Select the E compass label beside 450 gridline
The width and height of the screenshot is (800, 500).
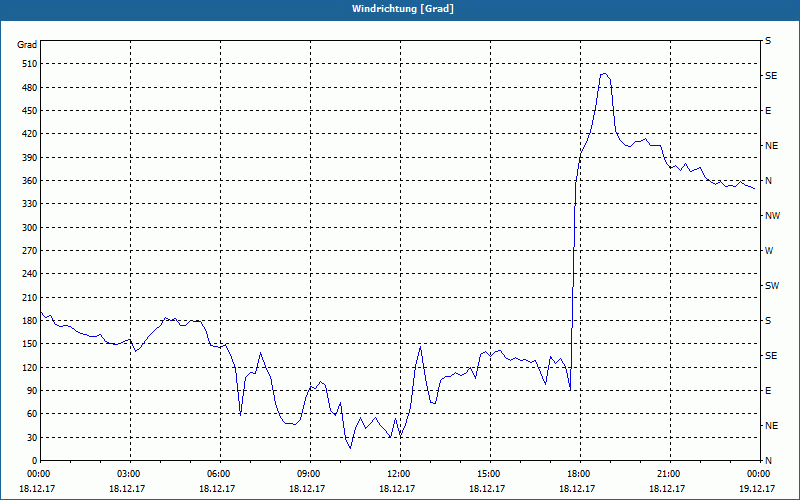pyautogui.click(x=768, y=111)
